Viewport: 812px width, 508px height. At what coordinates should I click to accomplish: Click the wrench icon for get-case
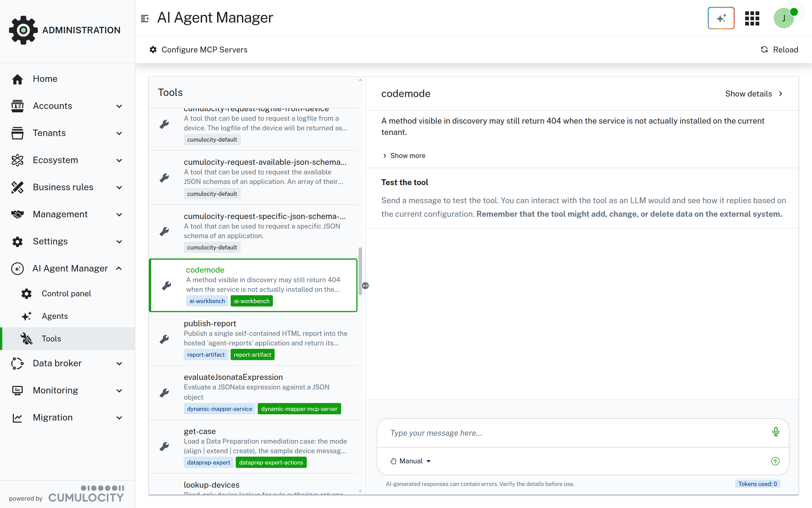coord(164,446)
